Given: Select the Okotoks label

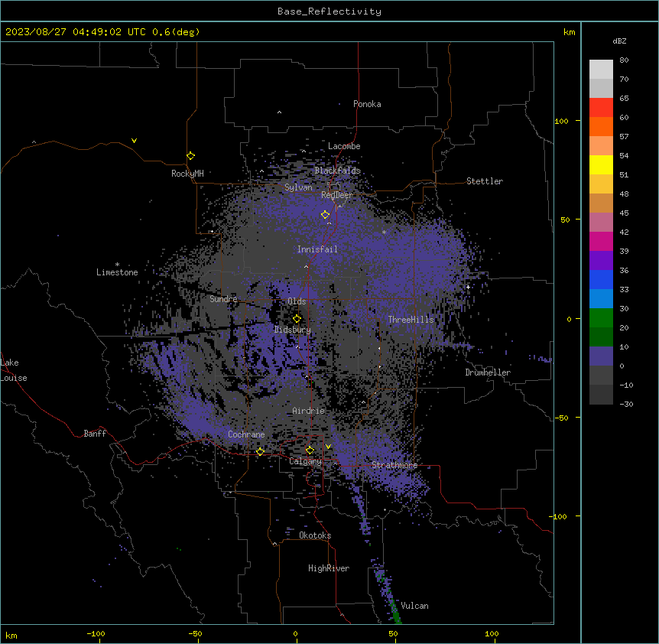Looking at the screenshot, I should coord(315,535).
